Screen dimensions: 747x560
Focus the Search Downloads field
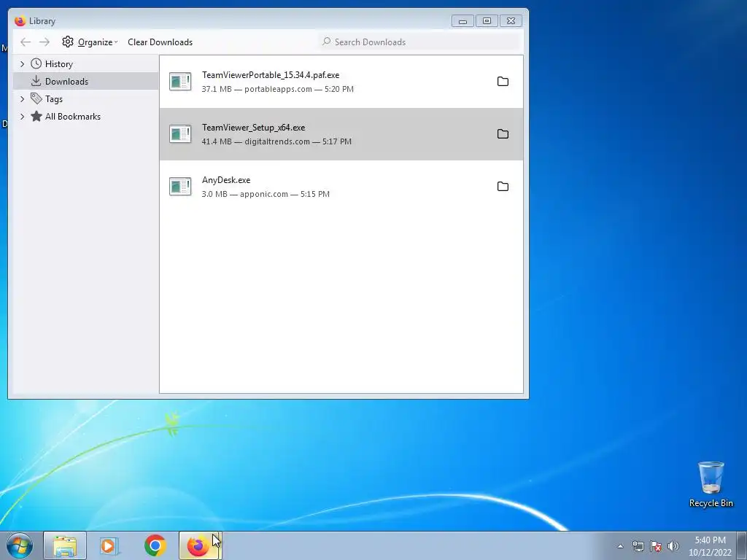coord(419,42)
